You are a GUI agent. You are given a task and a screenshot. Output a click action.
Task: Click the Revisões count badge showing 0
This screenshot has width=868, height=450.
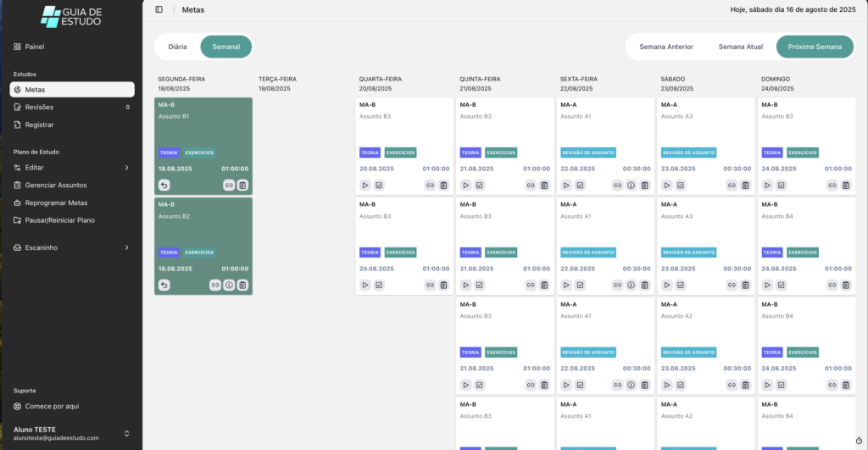click(127, 108)
